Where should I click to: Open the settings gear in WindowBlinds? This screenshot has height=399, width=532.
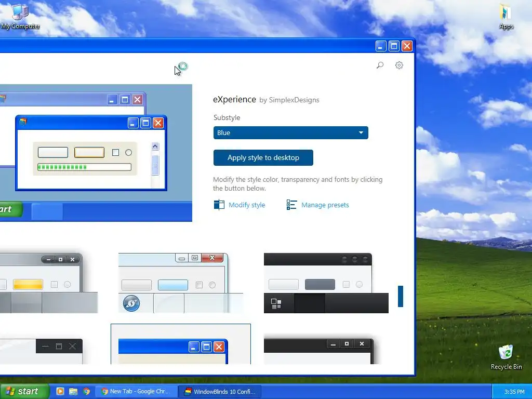click(399, 65)
